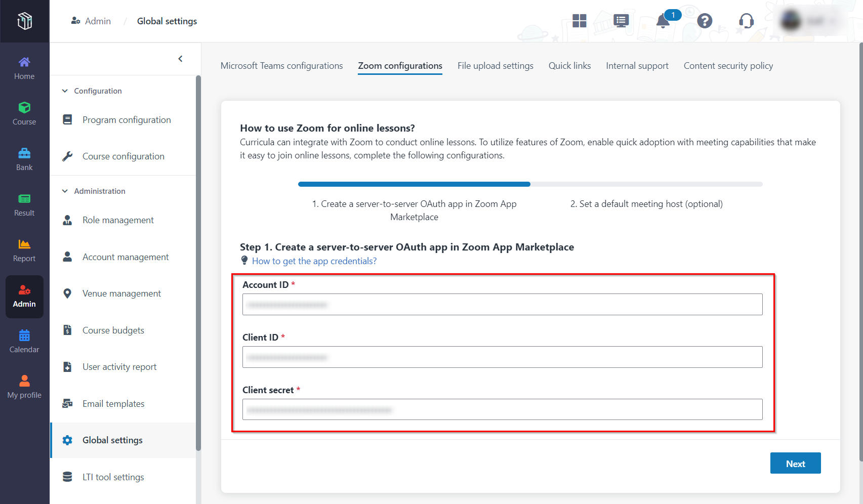Open How to get the app credentials link
863x504 pixels.
314,261
